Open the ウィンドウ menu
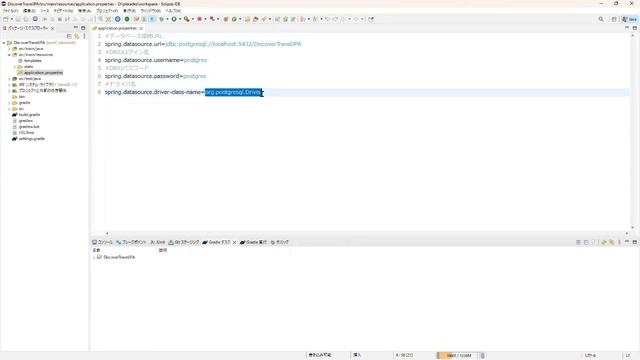Image resolution: width=640 pixels, height=360 pixels. click(x=151, y=11)
